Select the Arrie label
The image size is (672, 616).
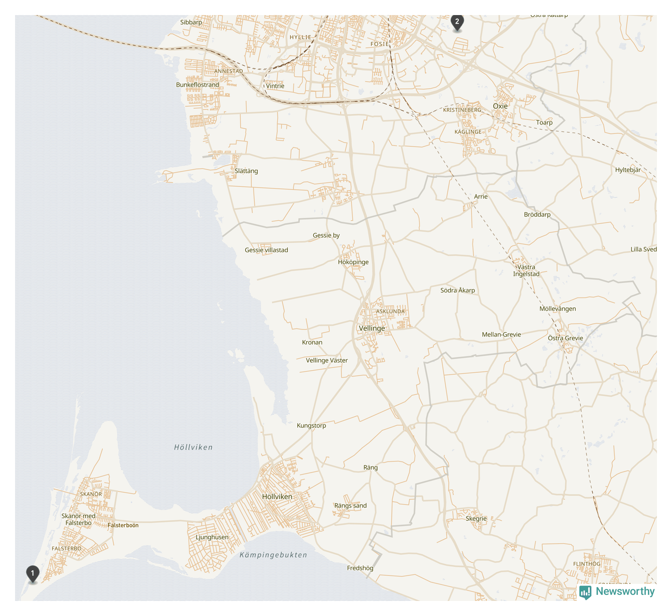(x=481, y=197)
